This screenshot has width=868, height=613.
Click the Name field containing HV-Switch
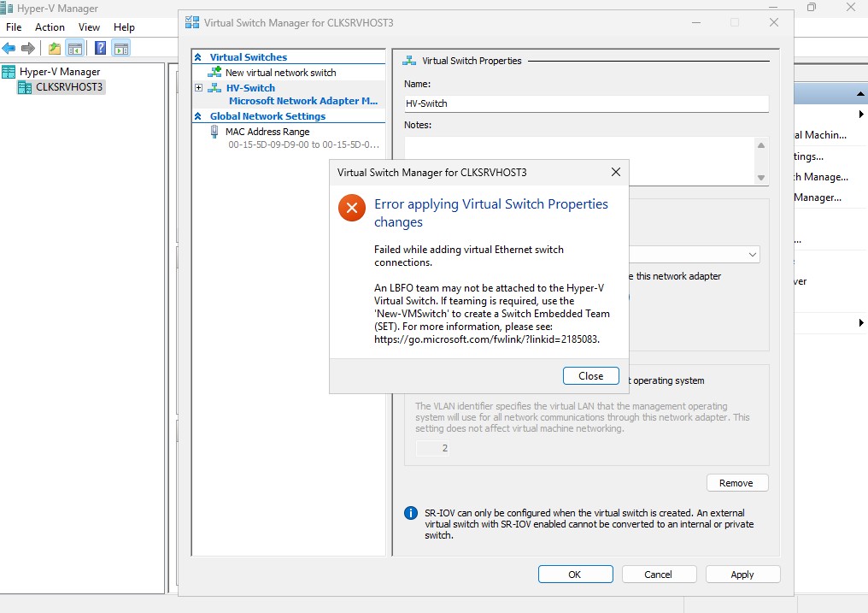pyautogui.click(x=586, y=103)
